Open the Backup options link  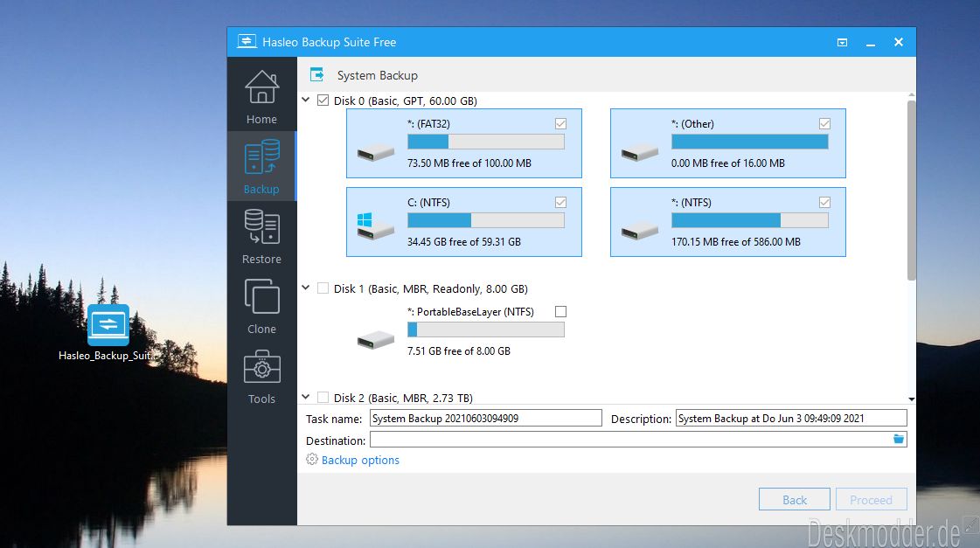pyautogui.click(x=360, y=460)
